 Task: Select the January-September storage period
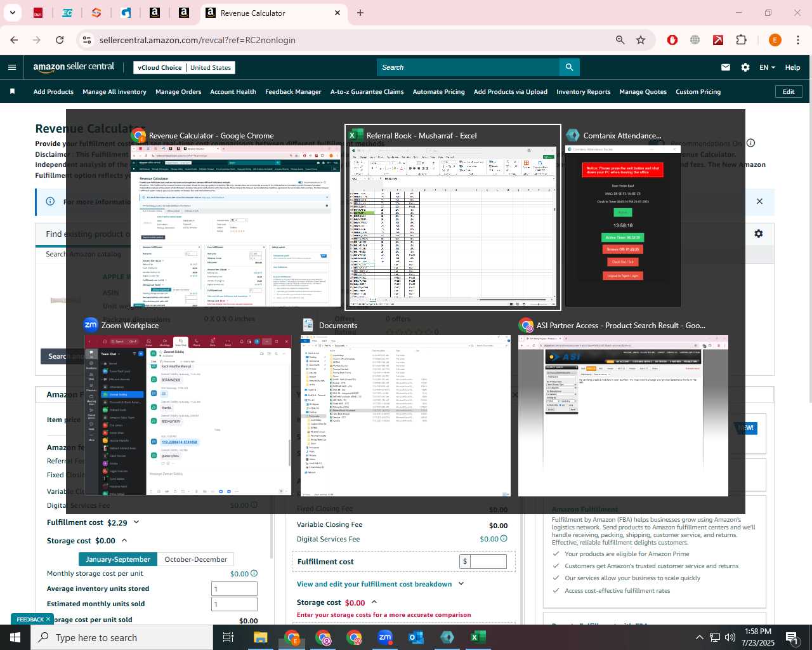[118, 559]
